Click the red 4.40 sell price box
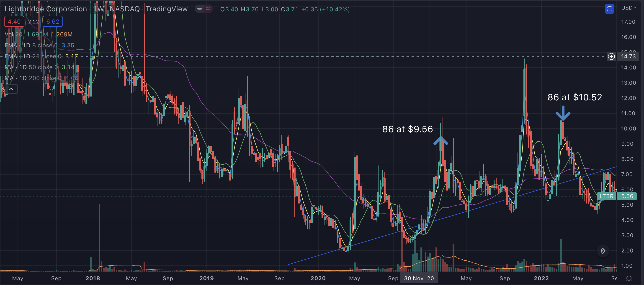Viewport: 644px width, 285px height. pos(14,22)
